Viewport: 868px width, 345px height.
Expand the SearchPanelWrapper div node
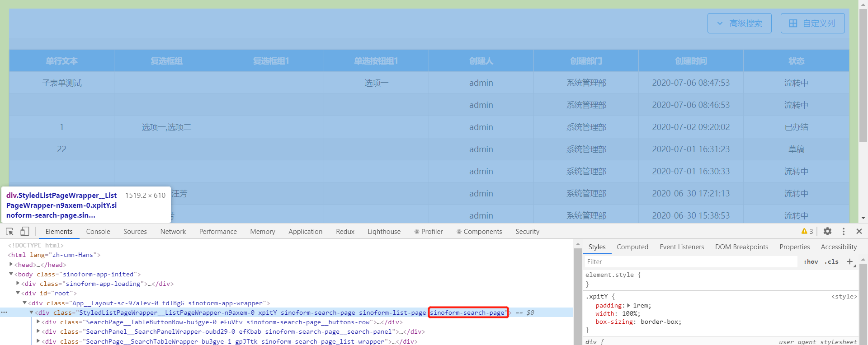[x=38, y=331]
